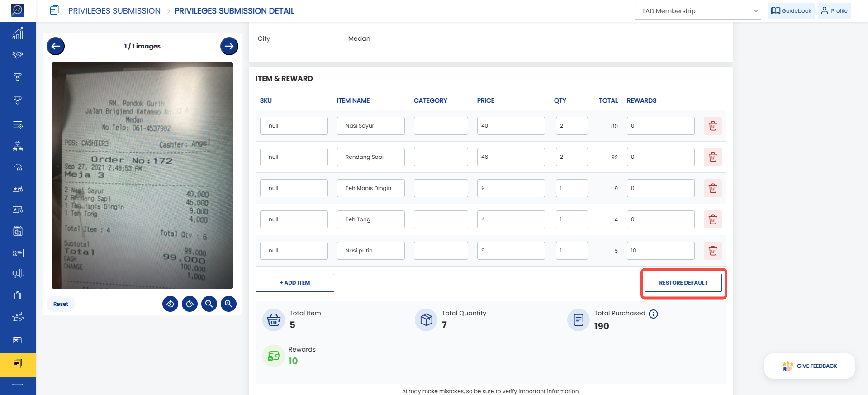Edit the SKU field for Nasi Sayur
This screenshot has width=868, height=395.
coord(294,126)
